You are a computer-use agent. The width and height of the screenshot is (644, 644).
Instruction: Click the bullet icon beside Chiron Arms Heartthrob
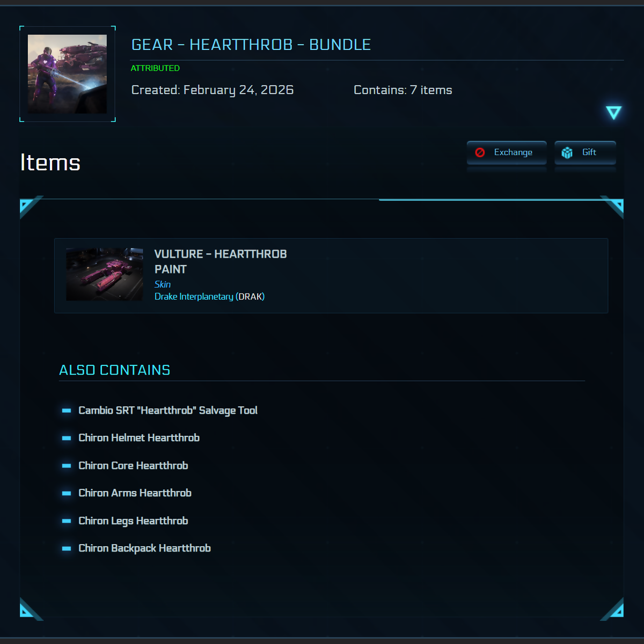[67, 493]
